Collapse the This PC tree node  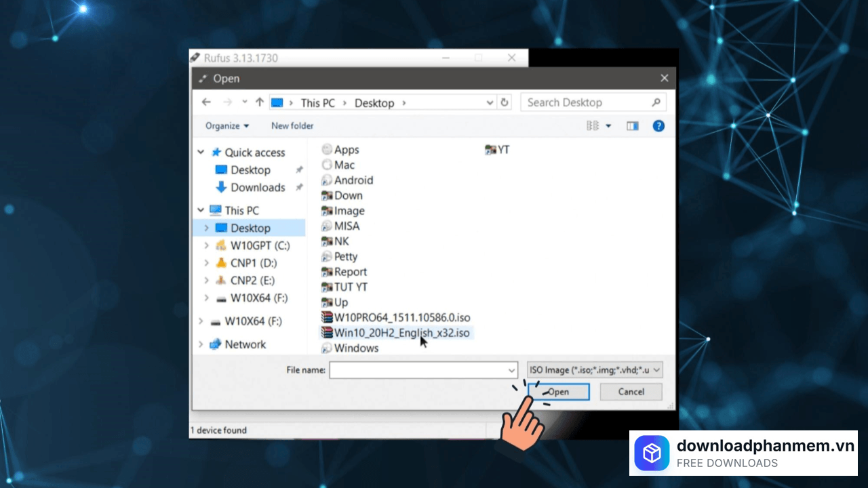click(201, 210)
